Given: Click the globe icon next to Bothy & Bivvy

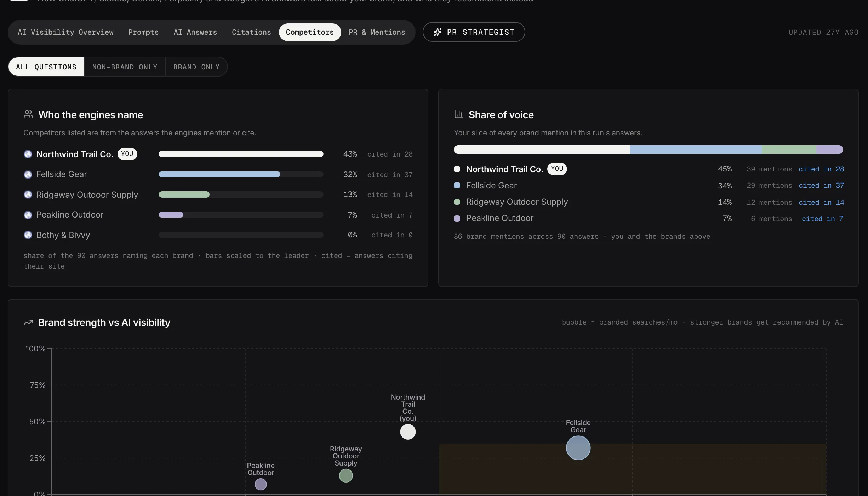Looking at the screenshot, I should coord(28,235).
